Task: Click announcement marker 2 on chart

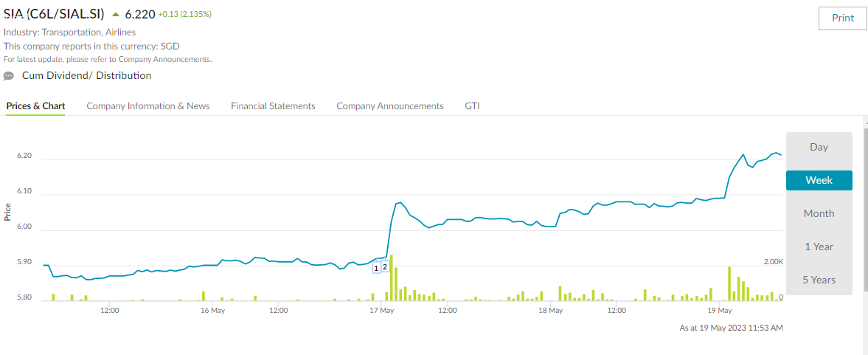Action: [x=385, y=266]
